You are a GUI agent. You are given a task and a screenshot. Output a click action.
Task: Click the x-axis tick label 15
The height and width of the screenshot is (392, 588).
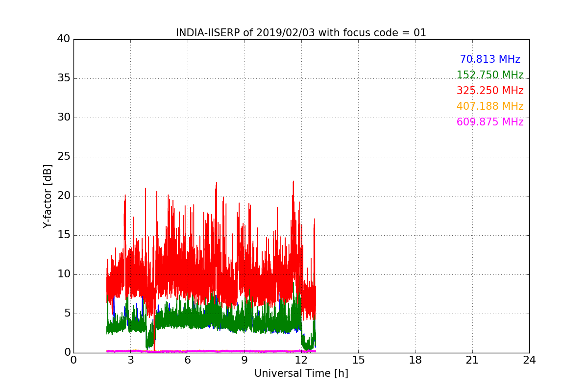pos(358,360)
